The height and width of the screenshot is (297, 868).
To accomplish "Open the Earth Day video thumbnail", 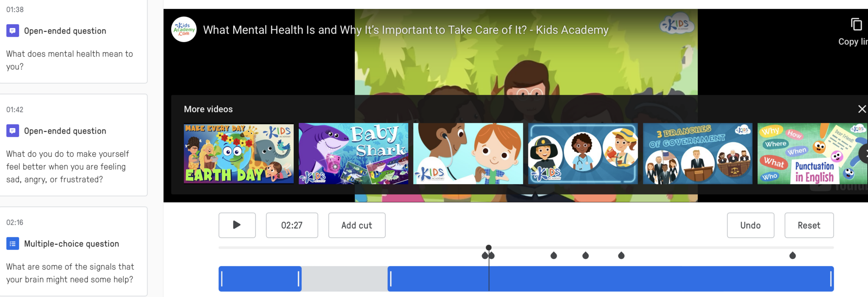I will [x=239, y=154].
